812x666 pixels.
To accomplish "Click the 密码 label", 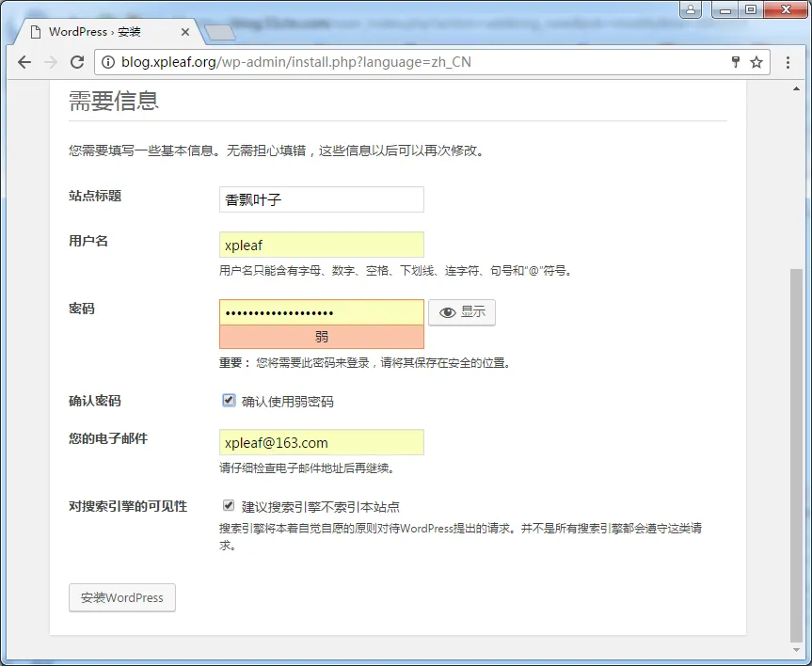I will click(82, 309).
